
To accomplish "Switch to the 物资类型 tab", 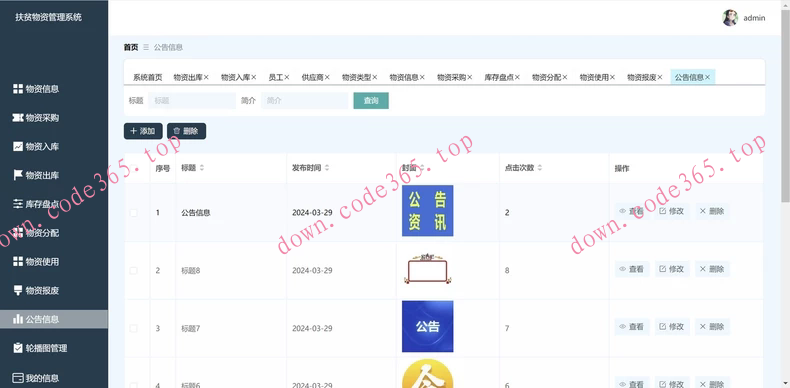I will [356, 77].
